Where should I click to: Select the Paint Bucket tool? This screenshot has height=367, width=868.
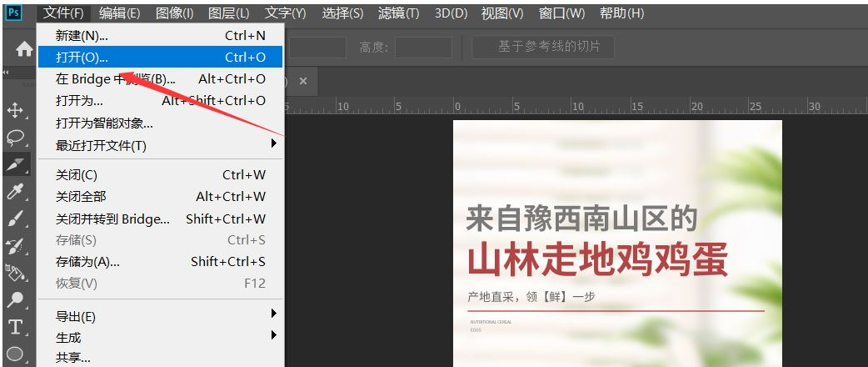coord(14,273)
